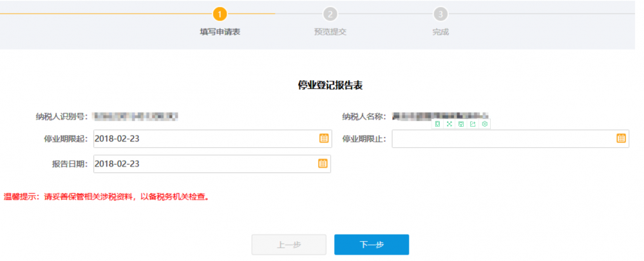644x261 pixels.
Task: Select the 完成 step label
Action: click(440, 32)
